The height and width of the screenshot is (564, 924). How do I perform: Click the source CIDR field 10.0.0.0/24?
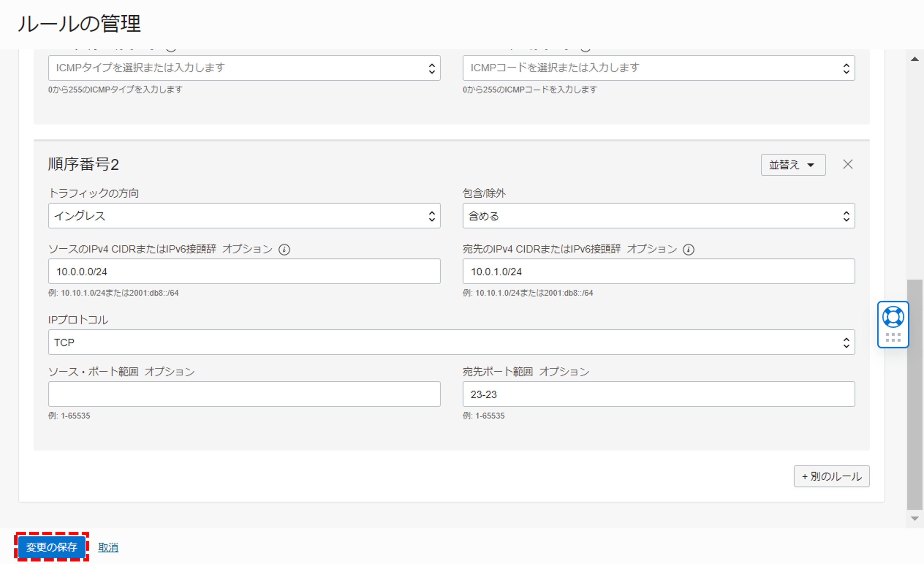click(x=244, y=271)
